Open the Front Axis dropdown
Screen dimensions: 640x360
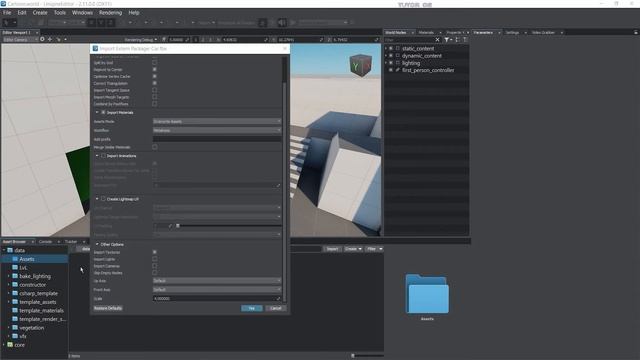217,290
